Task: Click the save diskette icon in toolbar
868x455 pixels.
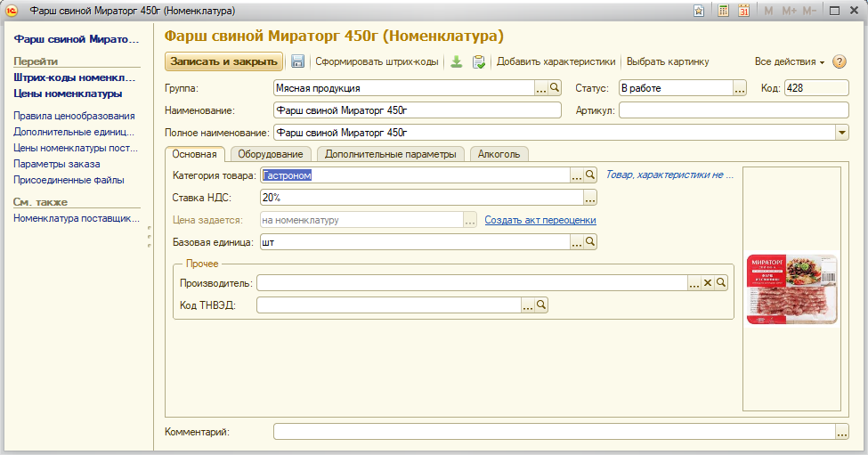Action: 298,61
